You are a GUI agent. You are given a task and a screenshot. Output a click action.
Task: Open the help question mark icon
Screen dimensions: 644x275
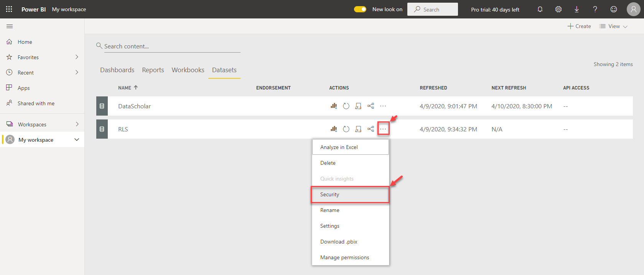click(595, 9)
